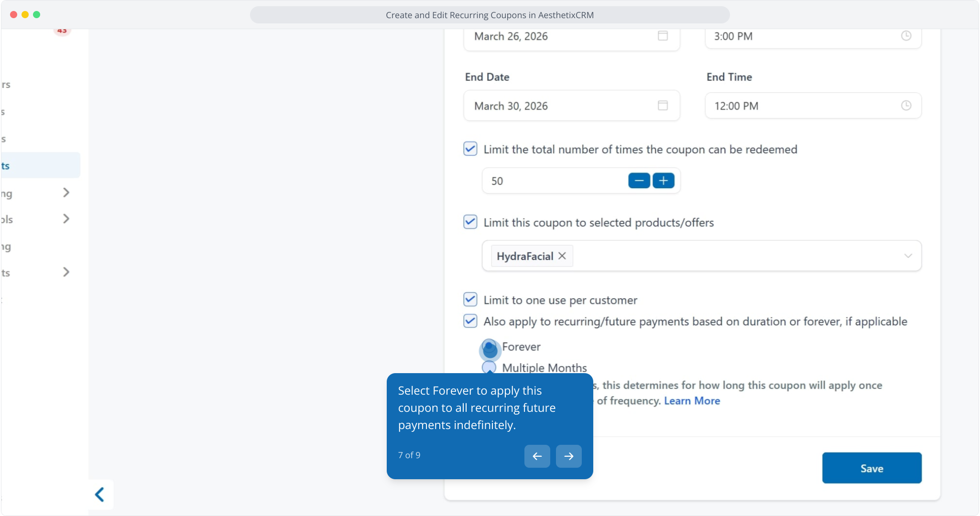This screenshot has height=516, width=980.
Task: Remove the HydraFacial tag
Action: coord(562,256)
